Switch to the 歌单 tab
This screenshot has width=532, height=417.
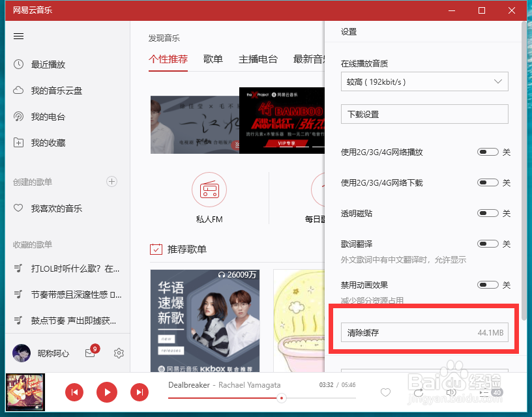(213, 59)
